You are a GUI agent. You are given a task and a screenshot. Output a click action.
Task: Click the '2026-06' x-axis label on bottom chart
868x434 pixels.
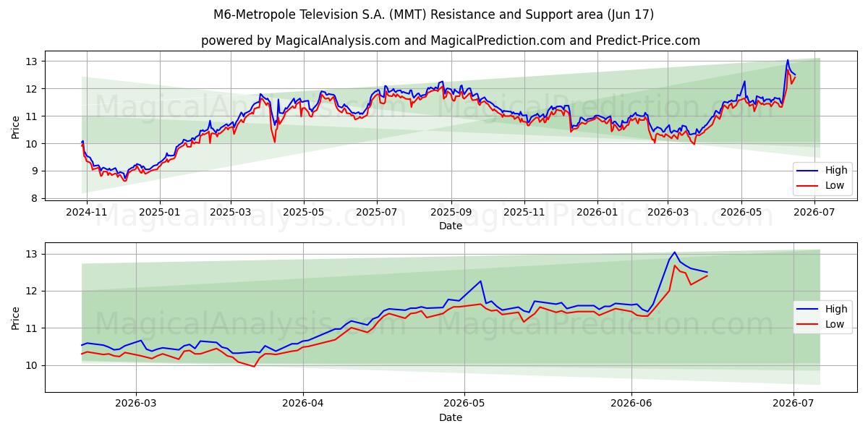(631, 404)
